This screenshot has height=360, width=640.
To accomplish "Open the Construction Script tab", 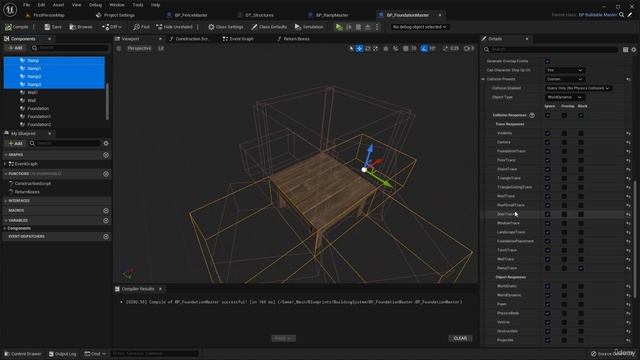I will [192, 39].
